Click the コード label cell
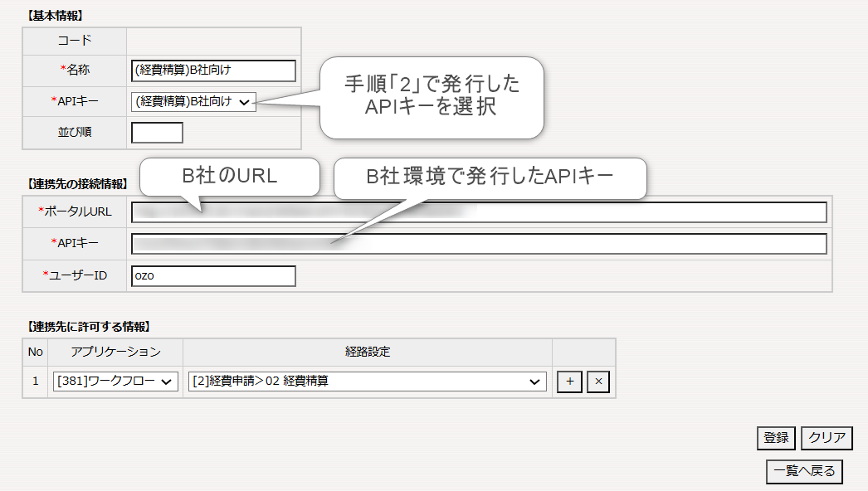868x491 pixels. point(75,41)
